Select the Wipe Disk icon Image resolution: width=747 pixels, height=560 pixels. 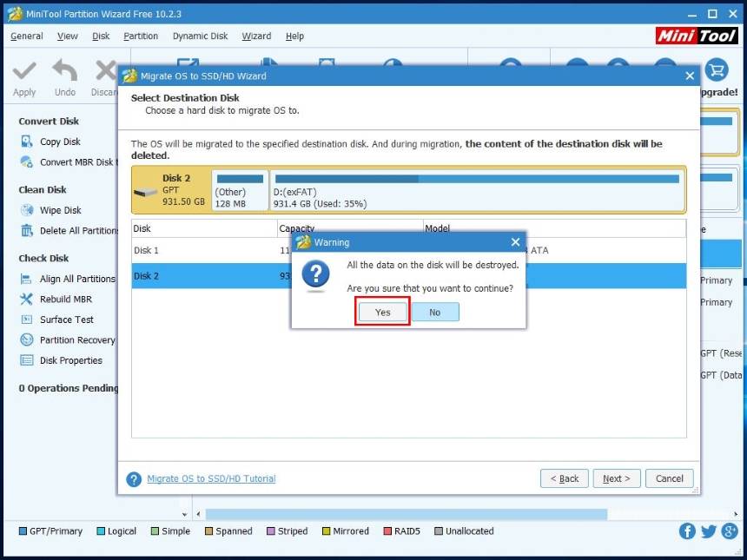tap(27, 210)
